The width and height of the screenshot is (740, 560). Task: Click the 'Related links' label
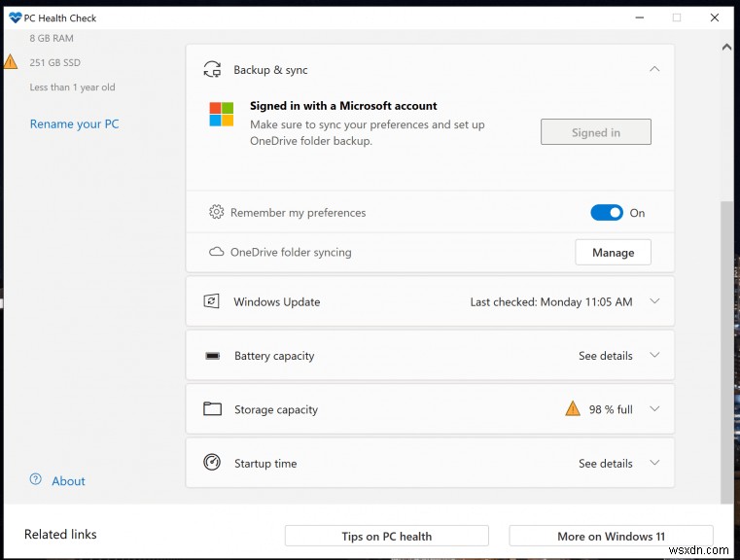60,534
